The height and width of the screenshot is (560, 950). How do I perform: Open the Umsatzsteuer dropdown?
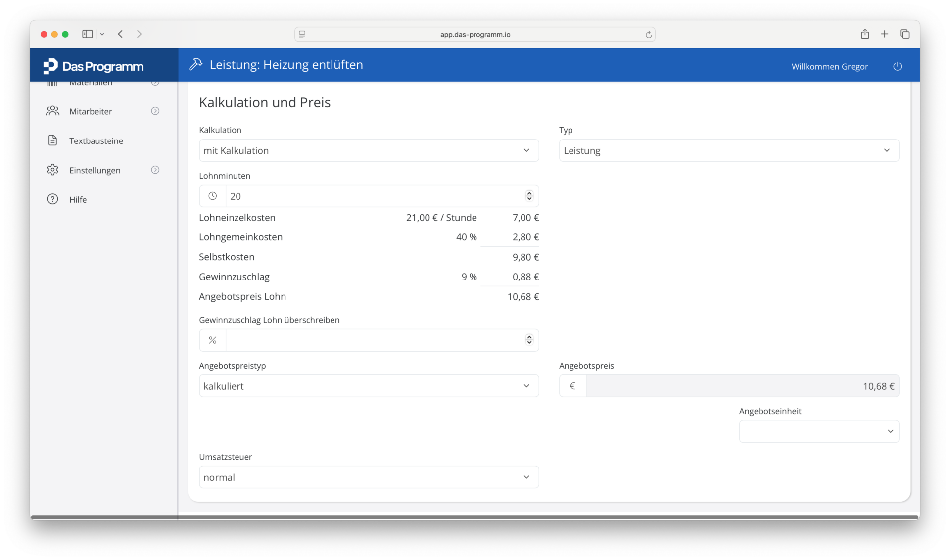point(369,477)
